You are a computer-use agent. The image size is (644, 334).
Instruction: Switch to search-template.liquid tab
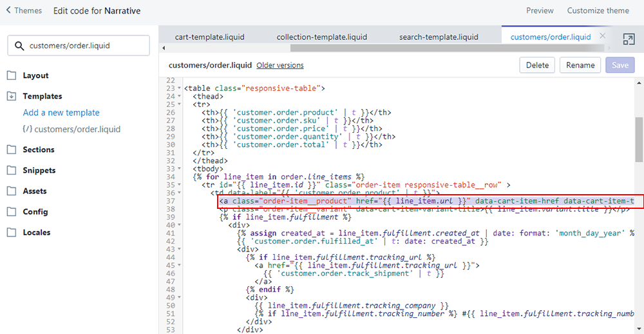pos(439,37)
